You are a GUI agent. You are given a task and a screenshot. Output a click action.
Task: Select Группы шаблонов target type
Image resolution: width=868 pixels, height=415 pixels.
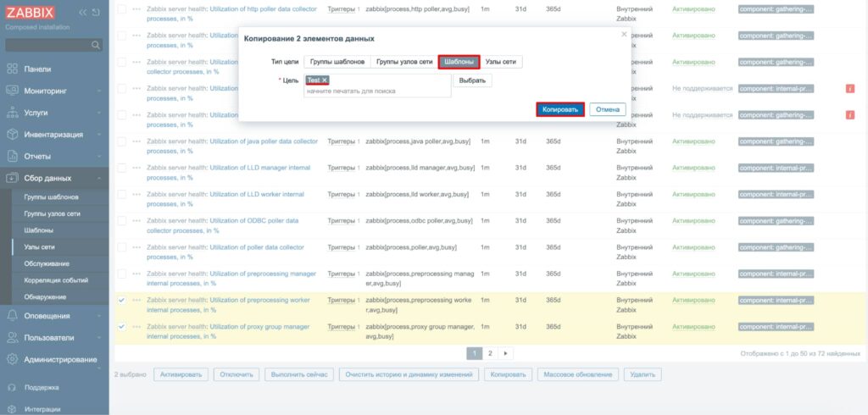337,62
